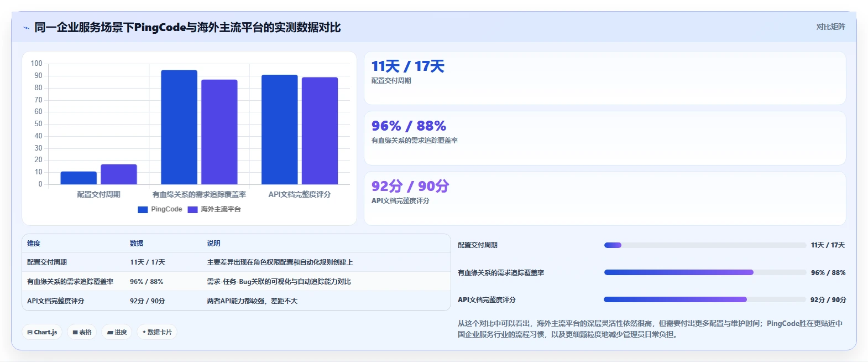Click the 对比矩阵 label in header

[830, 27]
